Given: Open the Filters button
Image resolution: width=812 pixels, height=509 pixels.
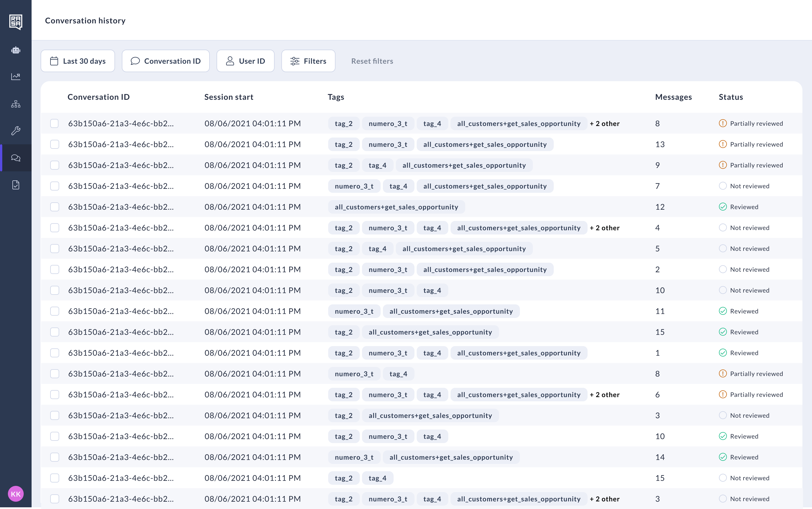Looking at the screenshot, I should pyautogui.click(x=308, y=61).
